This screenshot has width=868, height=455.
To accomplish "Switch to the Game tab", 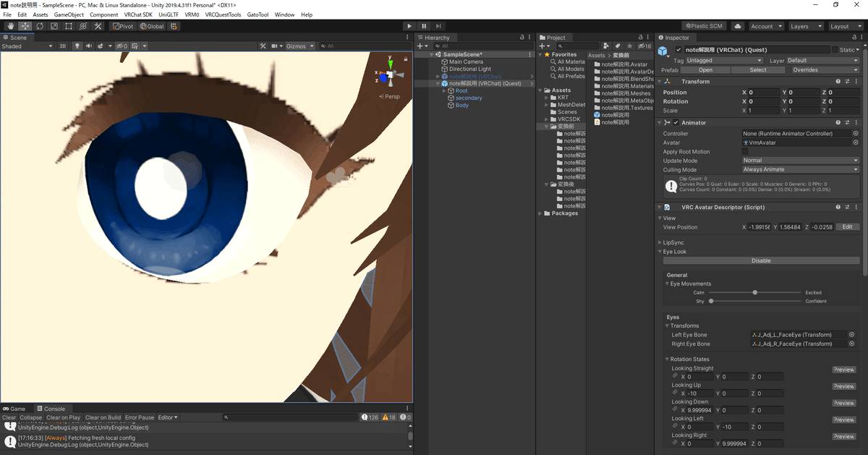I will [x=14, y=409].
